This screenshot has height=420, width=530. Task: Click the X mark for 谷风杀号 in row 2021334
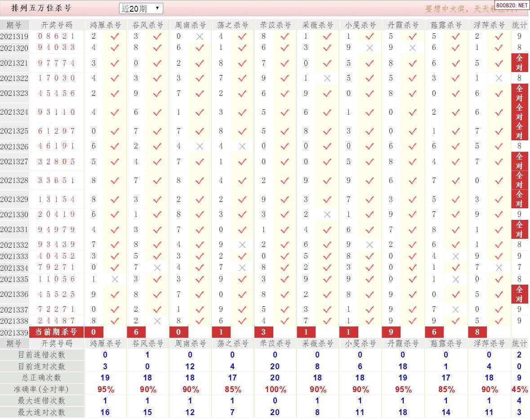(x=157, y=268)
